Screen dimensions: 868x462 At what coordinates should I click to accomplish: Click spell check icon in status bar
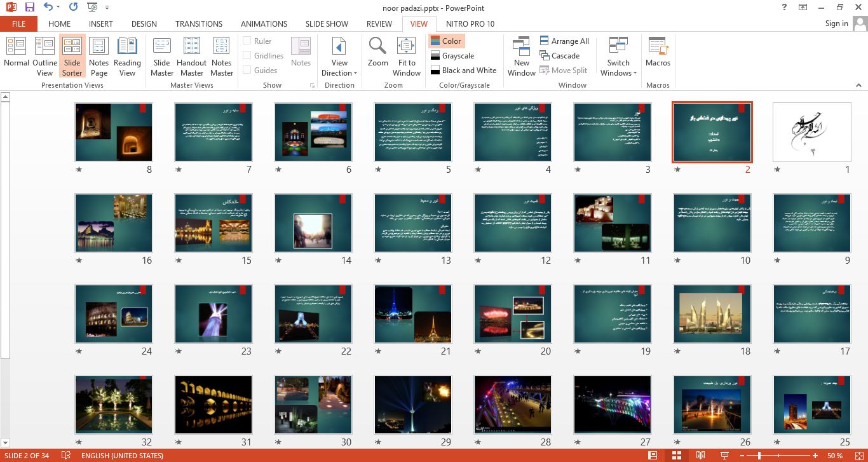click(65, 456)
